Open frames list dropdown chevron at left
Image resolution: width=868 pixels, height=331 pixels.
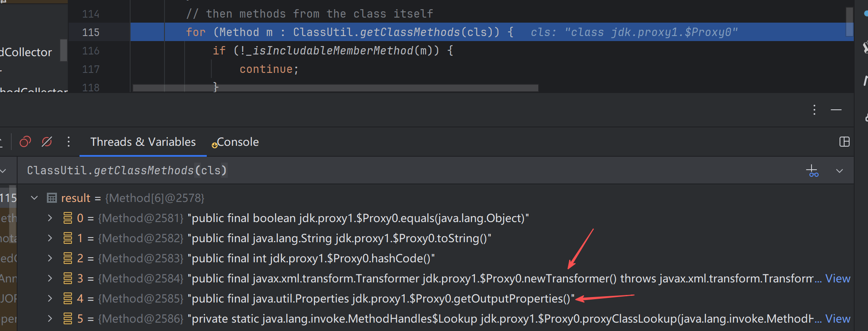[3, 171]
